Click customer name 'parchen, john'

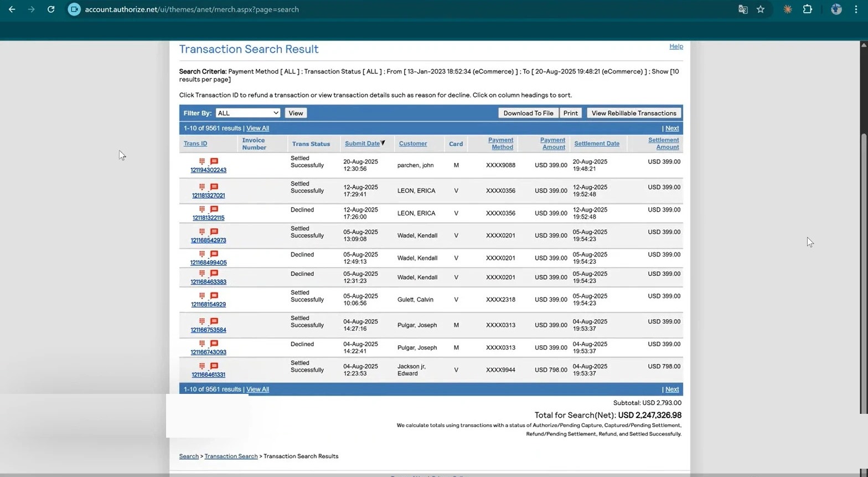[x=415, y=166]
